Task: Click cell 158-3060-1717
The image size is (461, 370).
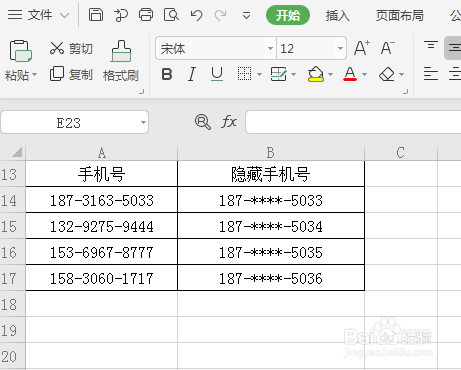Action: [x=102, y=278]
